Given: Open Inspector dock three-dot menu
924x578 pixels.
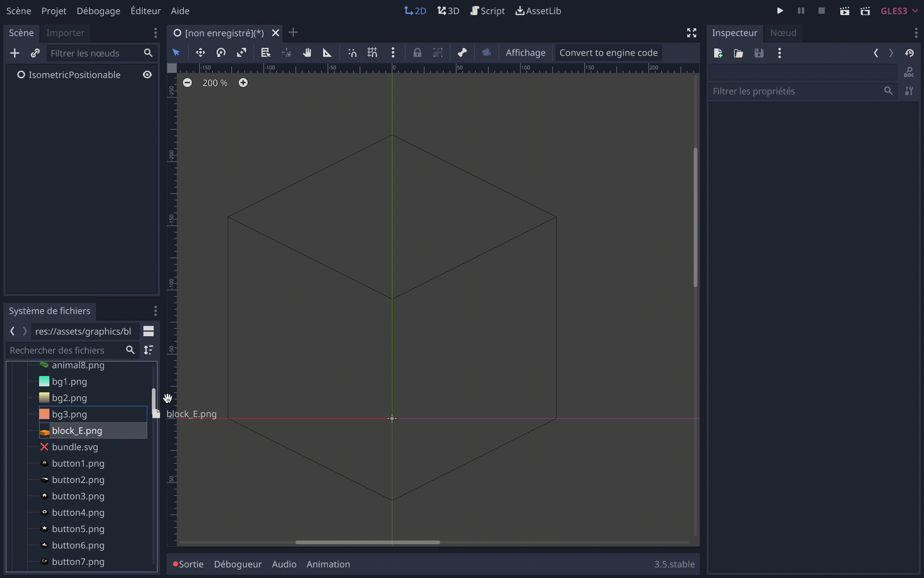Looking at the screenshot, I should click(916, 33).
